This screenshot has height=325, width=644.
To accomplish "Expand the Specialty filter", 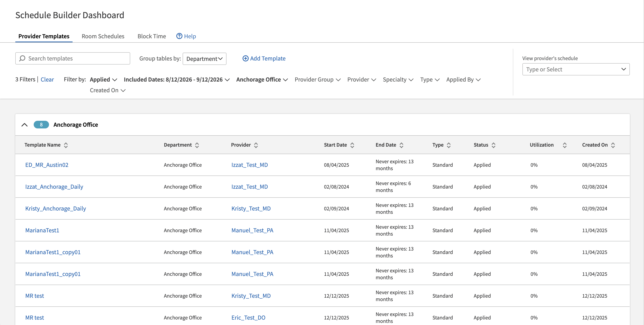I will click(x=398, y=79).
